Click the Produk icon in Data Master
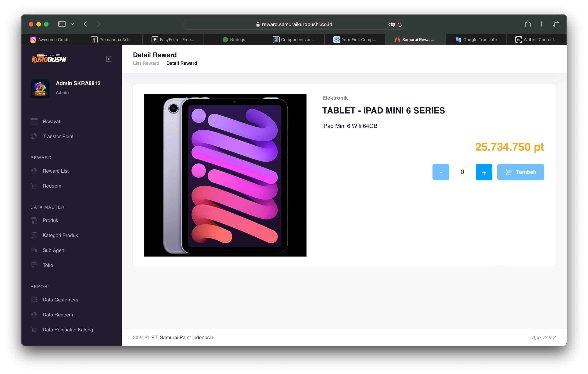Screen dimensions: 588x374 34,220
